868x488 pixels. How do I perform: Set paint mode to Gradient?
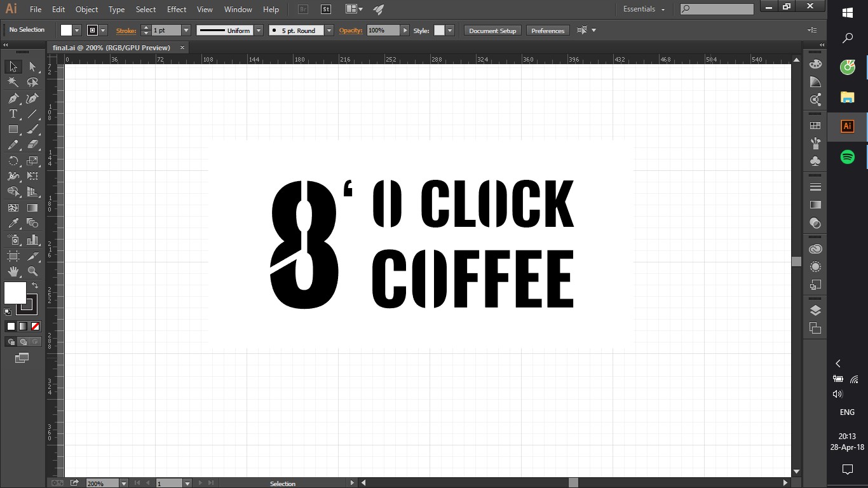pos(23,326)
